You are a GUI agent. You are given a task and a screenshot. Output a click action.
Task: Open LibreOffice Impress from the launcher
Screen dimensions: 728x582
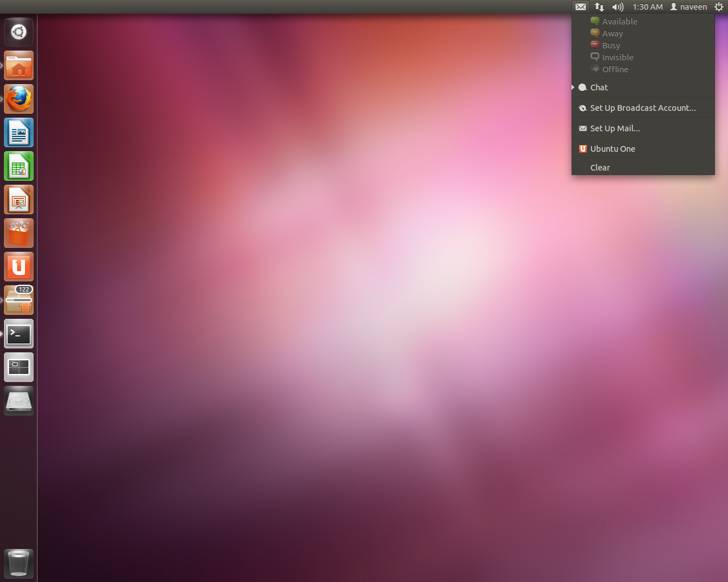coord(18,199)
